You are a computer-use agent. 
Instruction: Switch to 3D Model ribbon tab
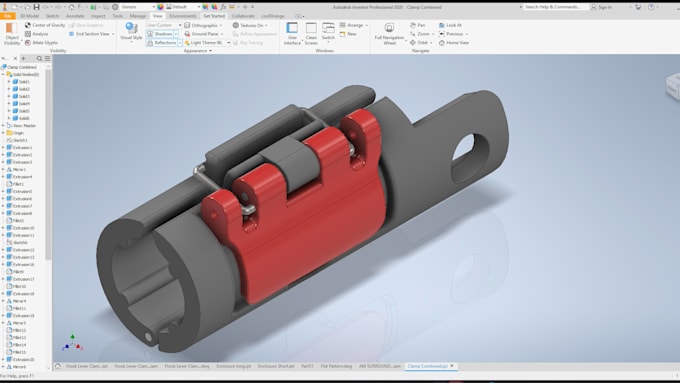29,16
